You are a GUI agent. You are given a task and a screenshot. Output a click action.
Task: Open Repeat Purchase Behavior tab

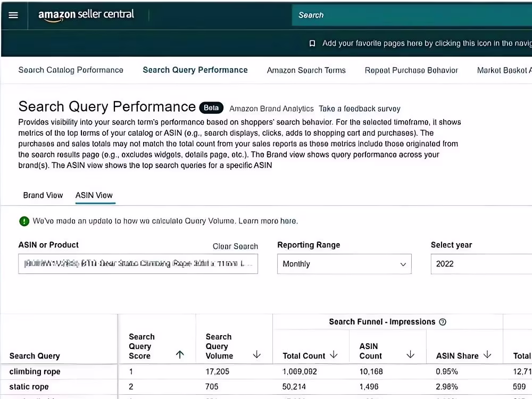click(x=411, y=70)
